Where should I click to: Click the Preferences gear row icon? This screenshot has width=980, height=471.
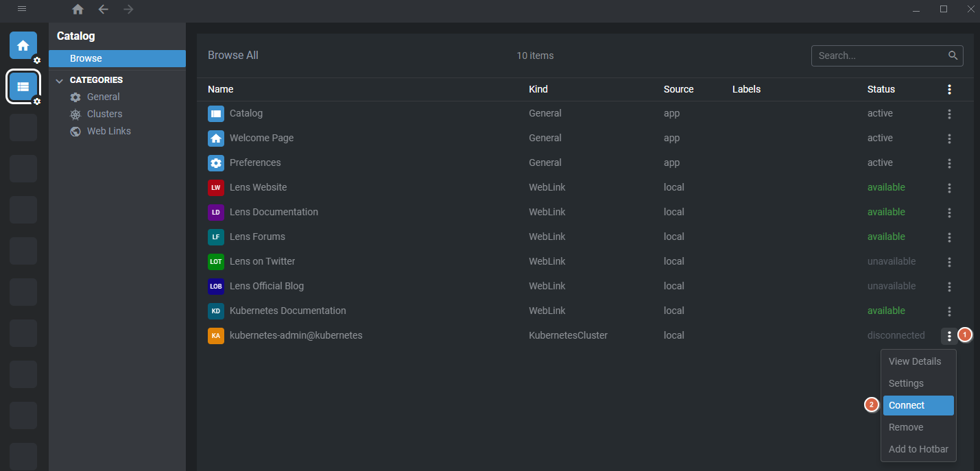click(216, 163)
